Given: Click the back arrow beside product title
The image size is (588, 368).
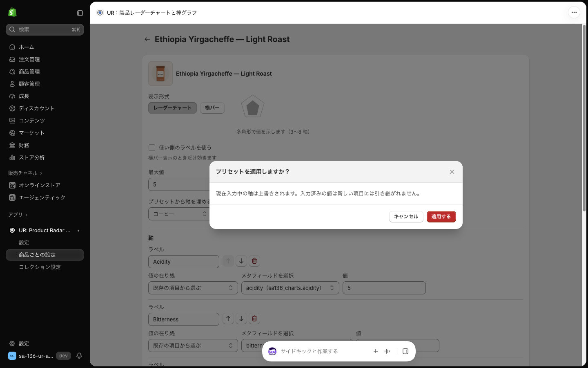Looking at the screenshot, I should [147, 39].
